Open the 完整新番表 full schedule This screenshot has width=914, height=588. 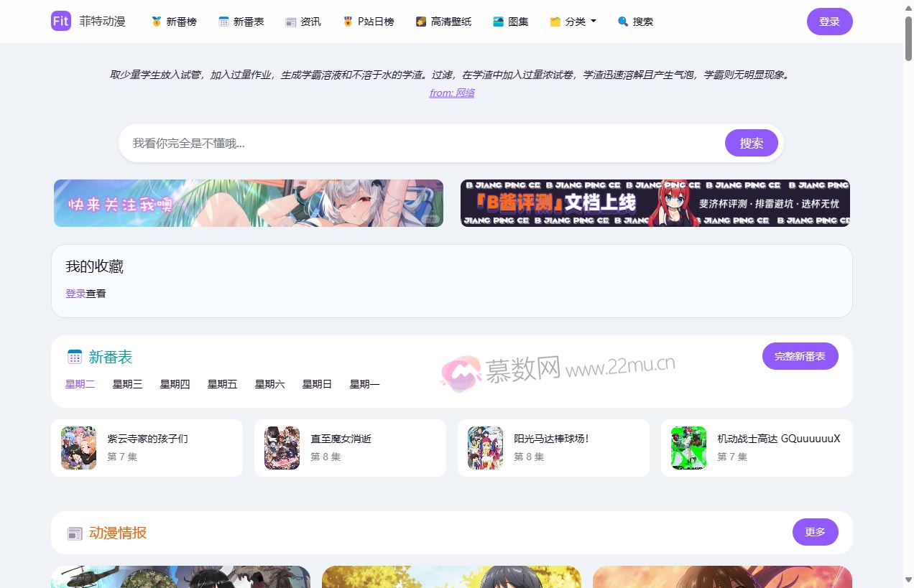coord(800,356)
